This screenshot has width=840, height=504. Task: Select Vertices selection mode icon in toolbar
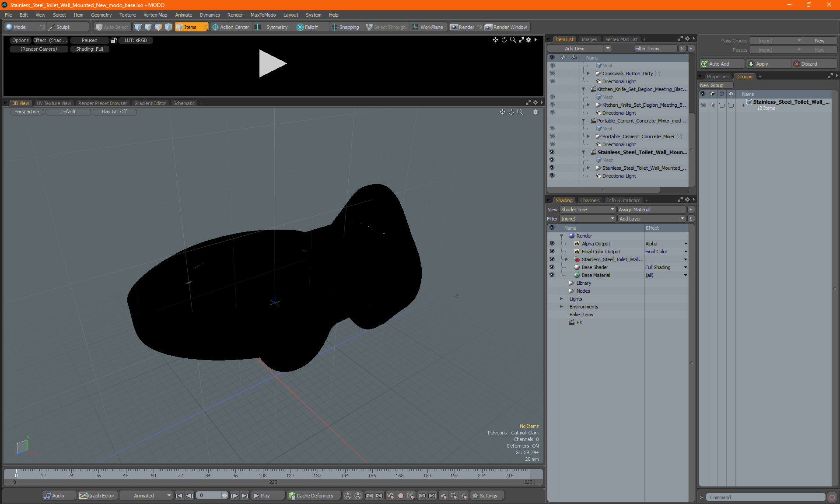point(138,27)
